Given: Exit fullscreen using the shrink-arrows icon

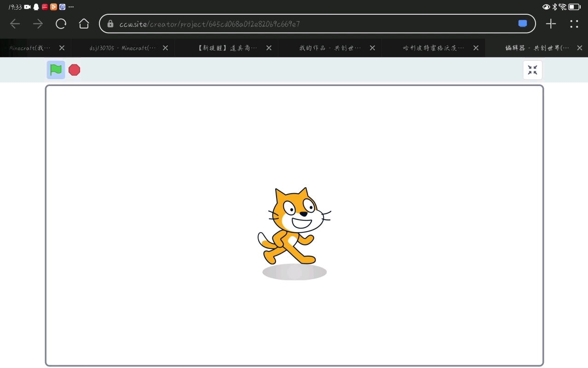Looking at the screenshot, I should (532, 69).
